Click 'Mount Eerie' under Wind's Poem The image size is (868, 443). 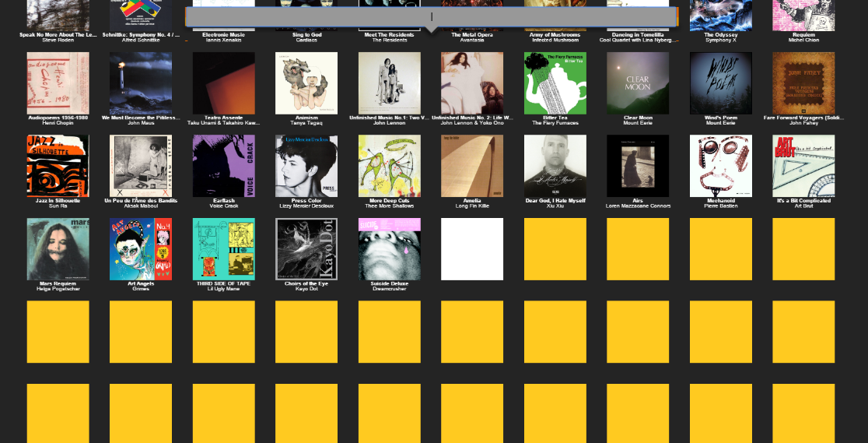721,123
